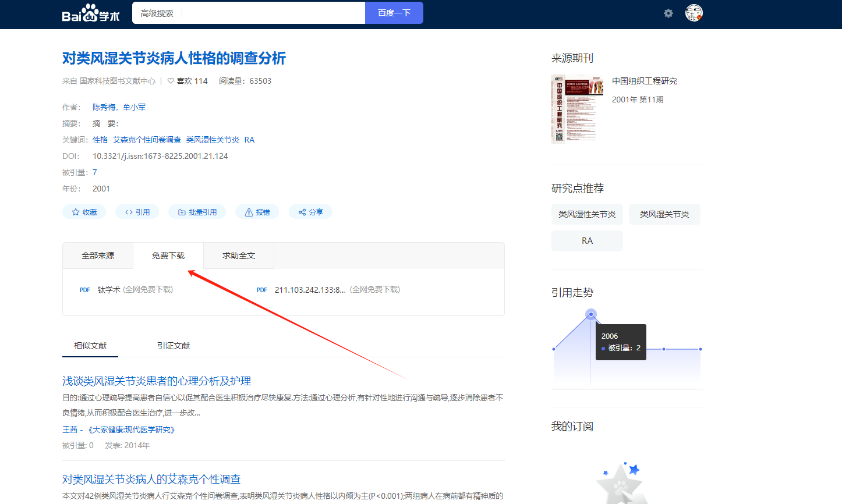Open 211.103.242.133:8... download source
Viewport: 842px width, 504px height.
(x=310, y=289)
